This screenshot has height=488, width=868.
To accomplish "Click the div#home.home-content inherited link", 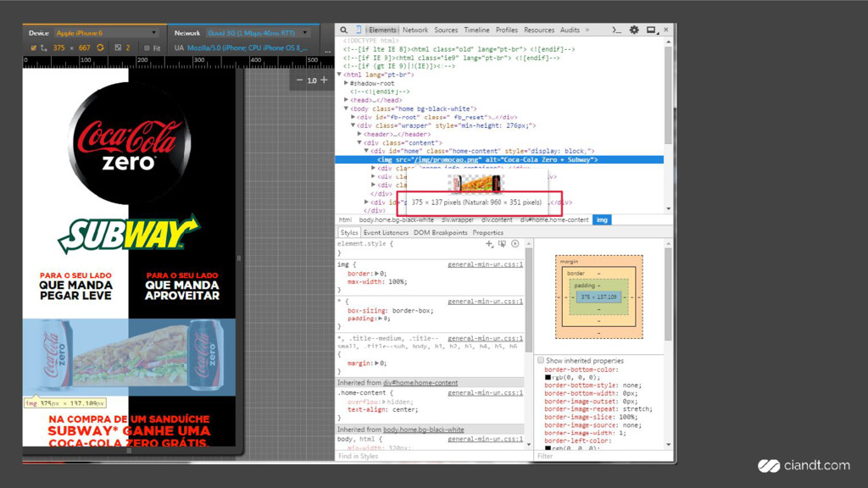I will pyautogui.click(x=420, y=383).
